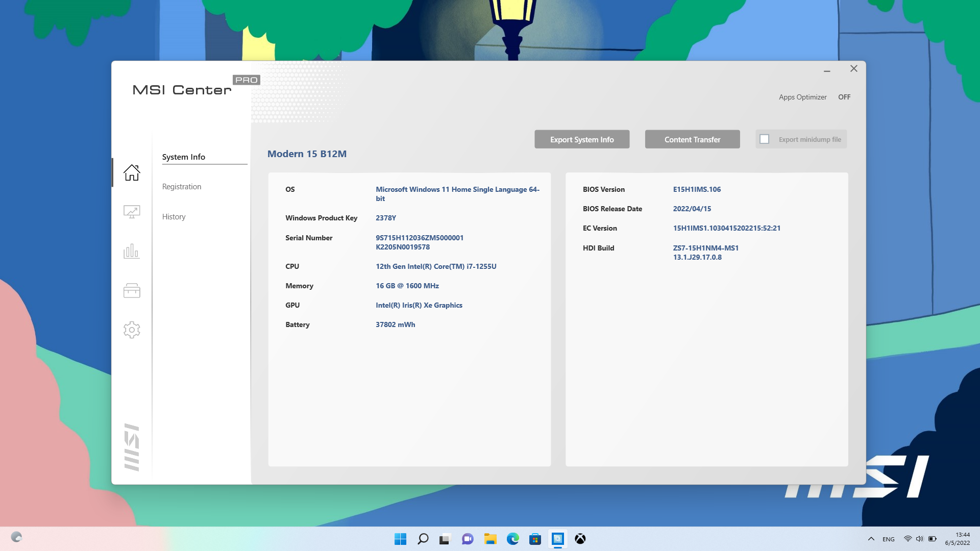The width and height of the screenshot is (980, 551).
Task: Open the History tab
Action: [x=174, y=217]
